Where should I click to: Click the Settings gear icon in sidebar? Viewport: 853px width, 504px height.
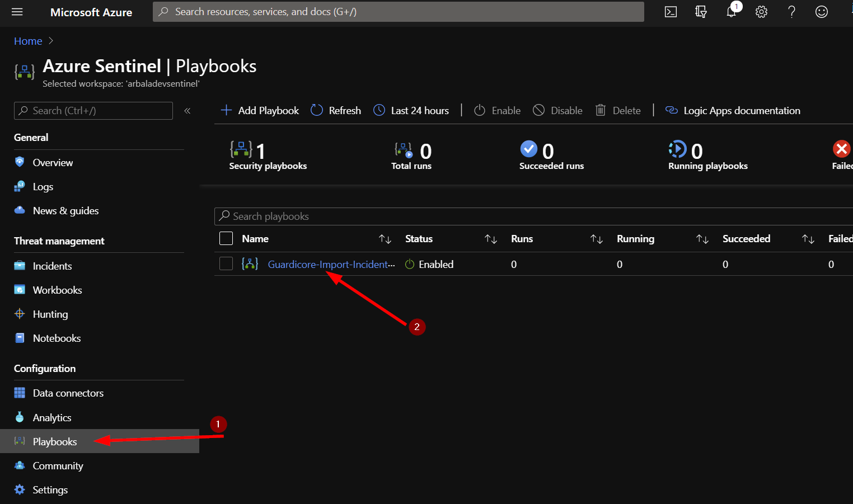(x=20, y=489)
